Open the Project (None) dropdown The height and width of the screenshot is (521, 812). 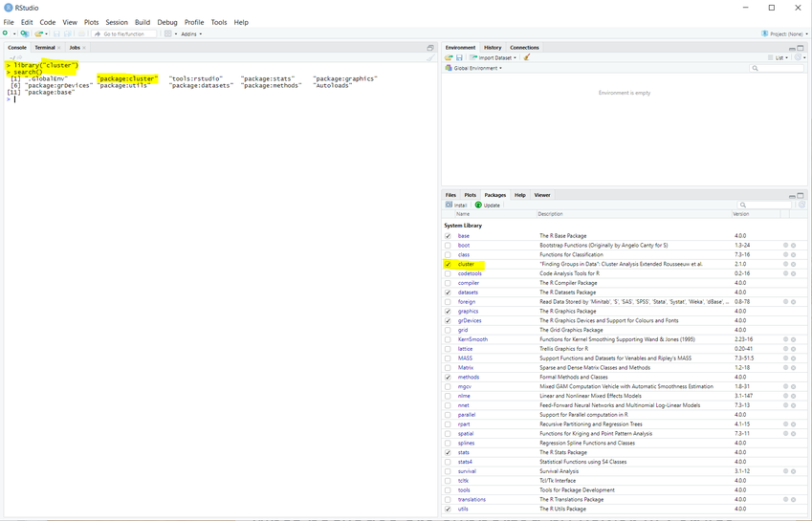[x=784, y=33]
